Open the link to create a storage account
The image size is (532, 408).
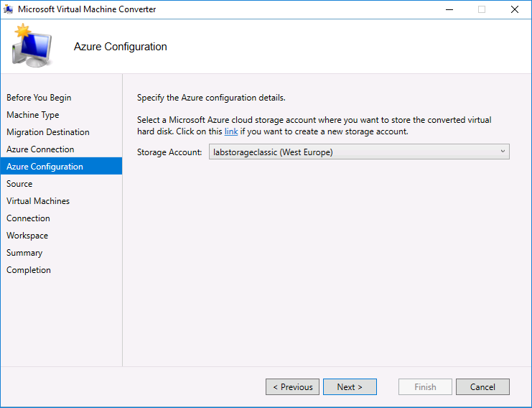[x=231, y=131]
